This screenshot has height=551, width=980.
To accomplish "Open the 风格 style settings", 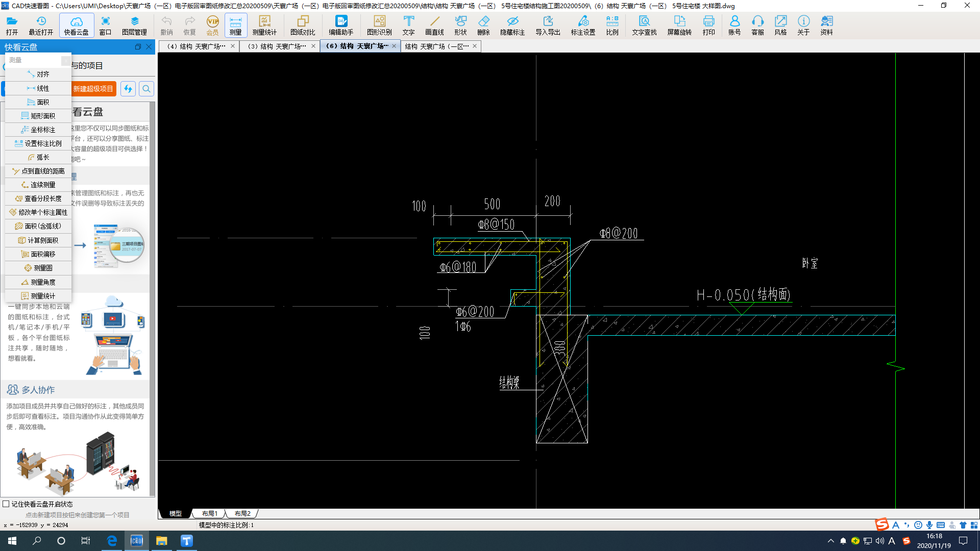I will (x=780, y=25).
